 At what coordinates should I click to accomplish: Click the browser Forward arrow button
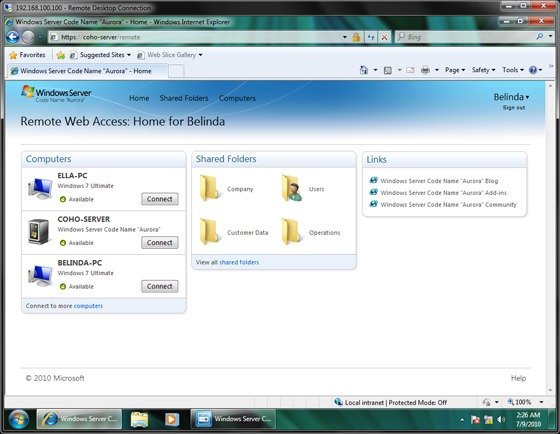[x=28, y=37]
